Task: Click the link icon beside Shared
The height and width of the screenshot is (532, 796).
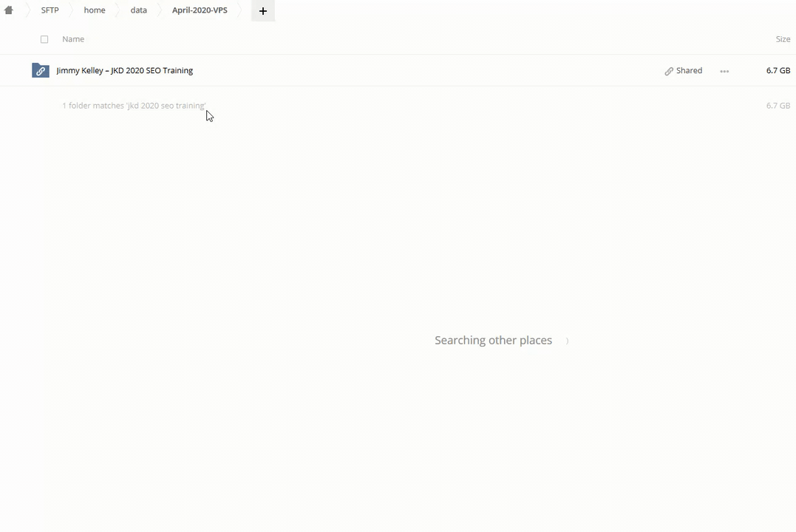Action: pos(669,71)
